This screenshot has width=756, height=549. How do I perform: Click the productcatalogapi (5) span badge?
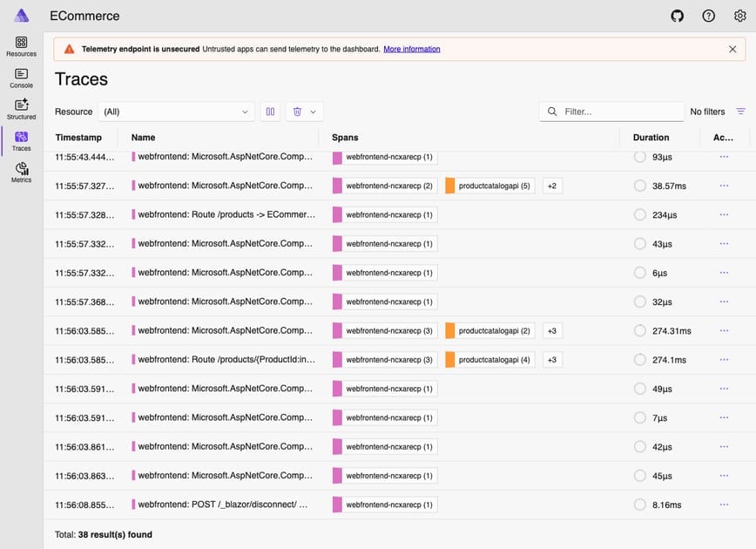click(x=489, y=186)
